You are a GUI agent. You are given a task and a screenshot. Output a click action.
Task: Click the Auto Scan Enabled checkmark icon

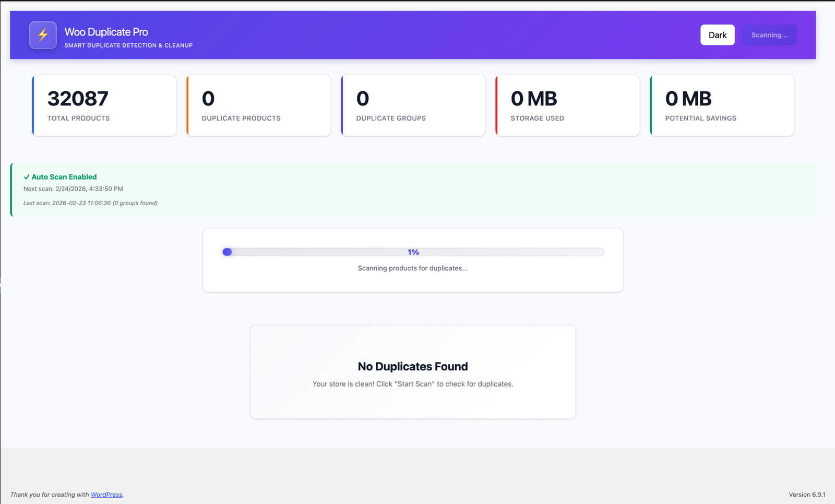(x=27, y=177)
